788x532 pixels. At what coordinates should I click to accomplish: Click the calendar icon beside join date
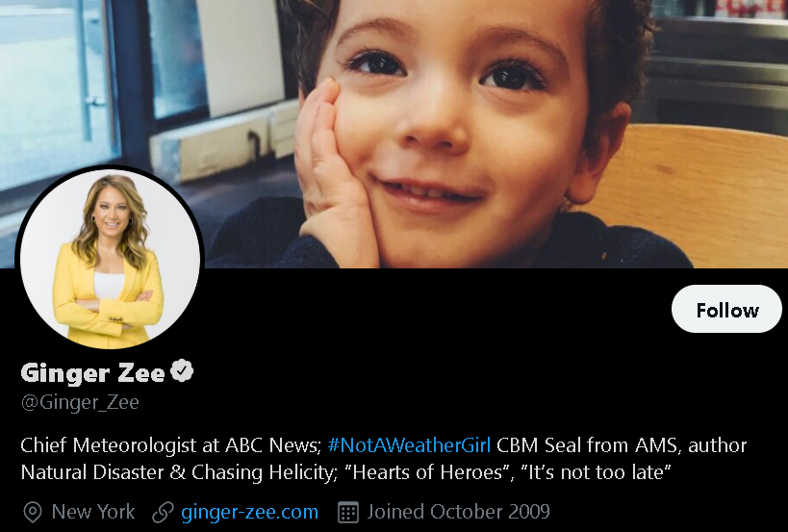347,513
